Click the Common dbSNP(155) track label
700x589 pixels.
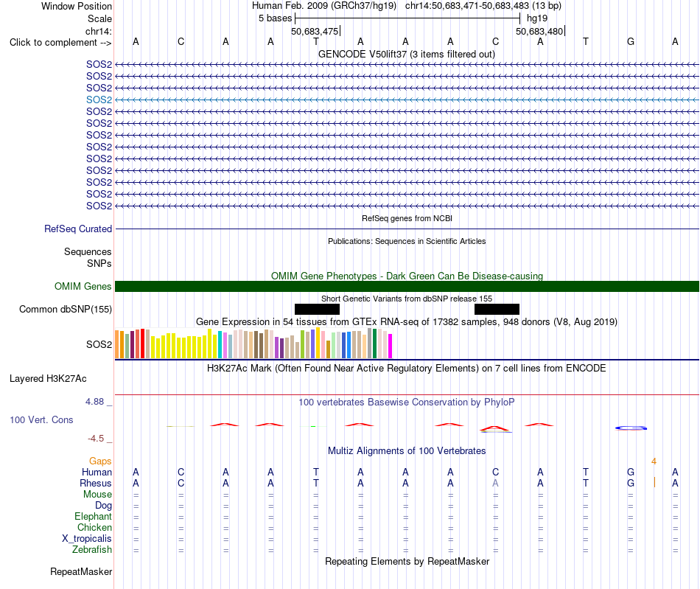click(x=66, y=309)
